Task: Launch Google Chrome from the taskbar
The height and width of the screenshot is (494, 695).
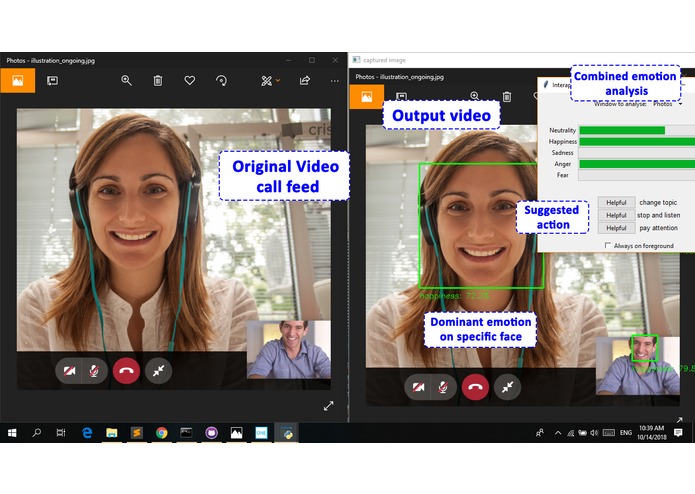Action: pyautogui.click(x=162, y=433)
